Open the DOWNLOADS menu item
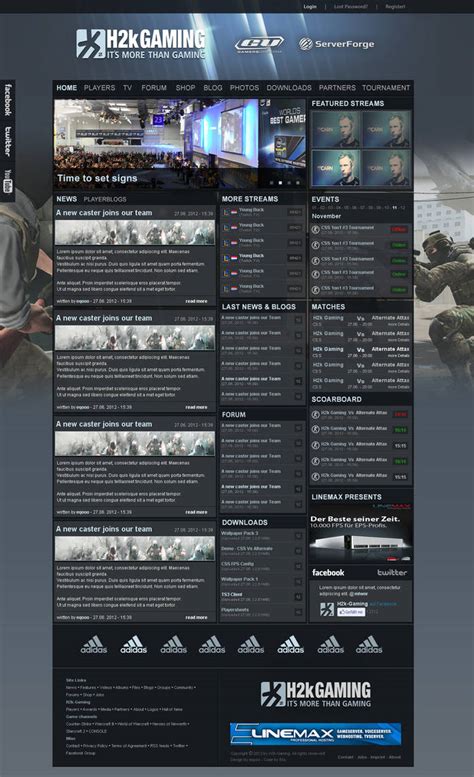The width and height of the screenshot is (474, 777). click(x=289, y=88)
